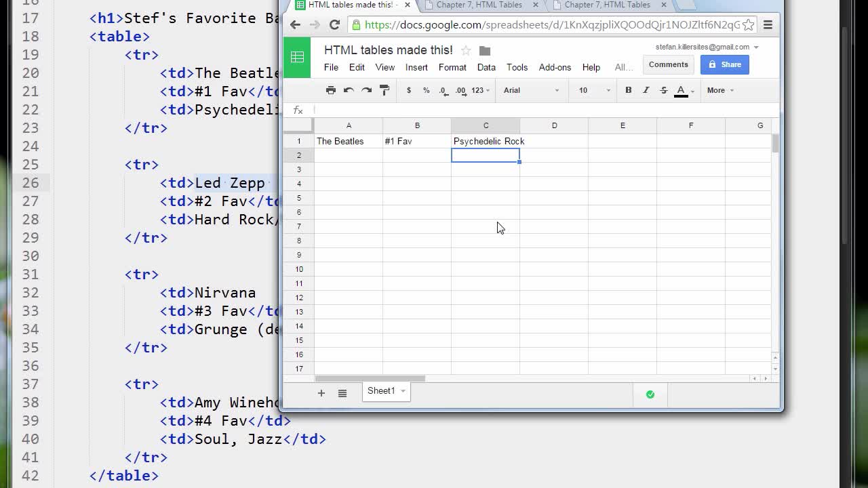The height and width of the screenshot is (488, 868).
Task: Click the browser Back arrow
Action: (295, 24)
